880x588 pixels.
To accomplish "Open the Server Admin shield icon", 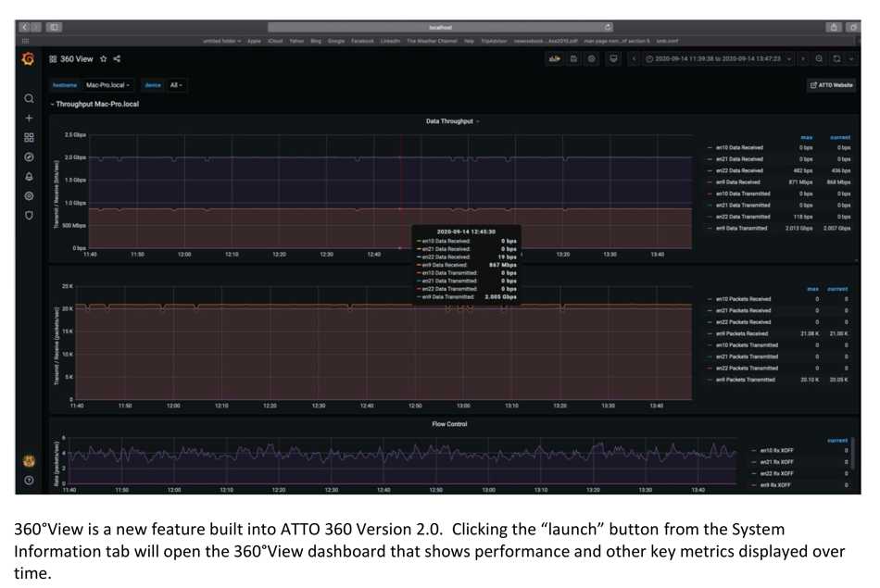I will 30,216.
